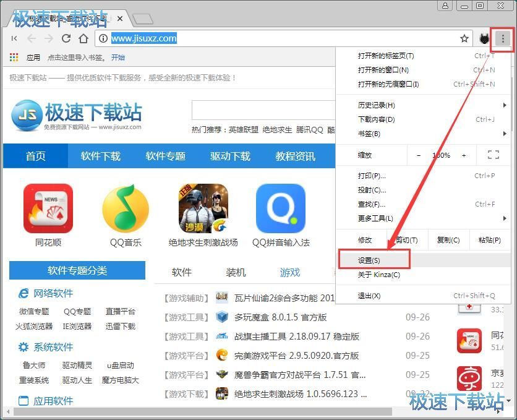Open the 同花顺 app icon
The height and width of the screenshot is (420, 517).
click(x=48, y=208)
